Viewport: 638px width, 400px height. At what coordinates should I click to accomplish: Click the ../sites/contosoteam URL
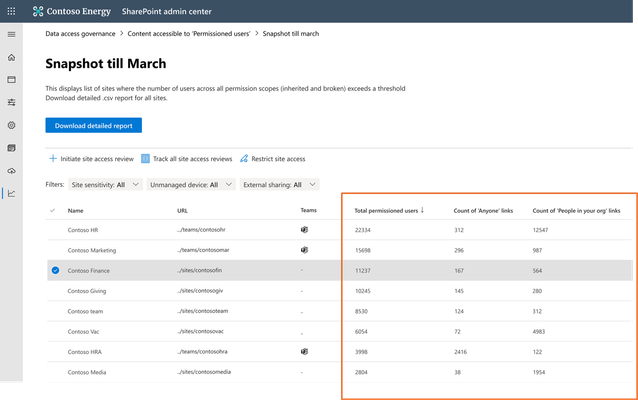(x=202, y=311)
